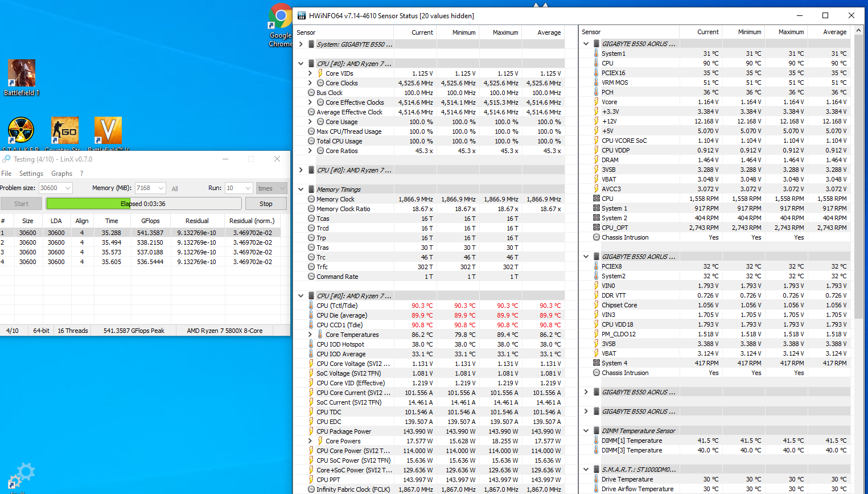Expand the Core Powers row

pos(310,441)
